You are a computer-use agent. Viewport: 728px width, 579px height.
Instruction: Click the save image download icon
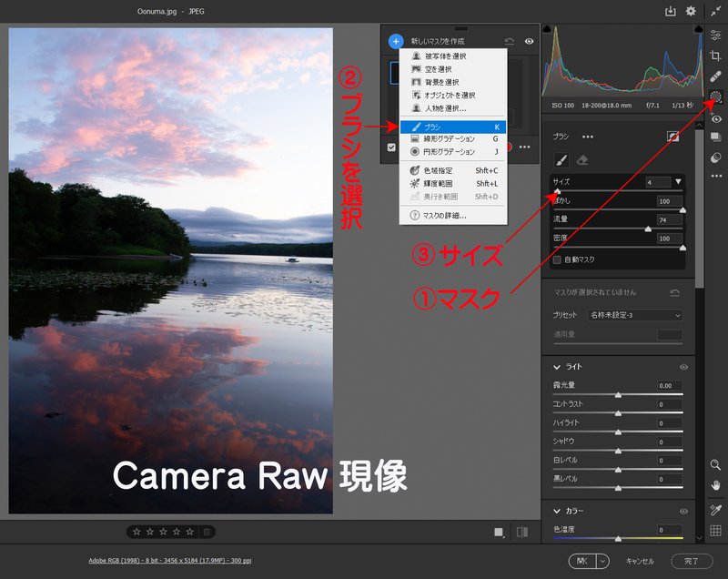coord(670,11)
